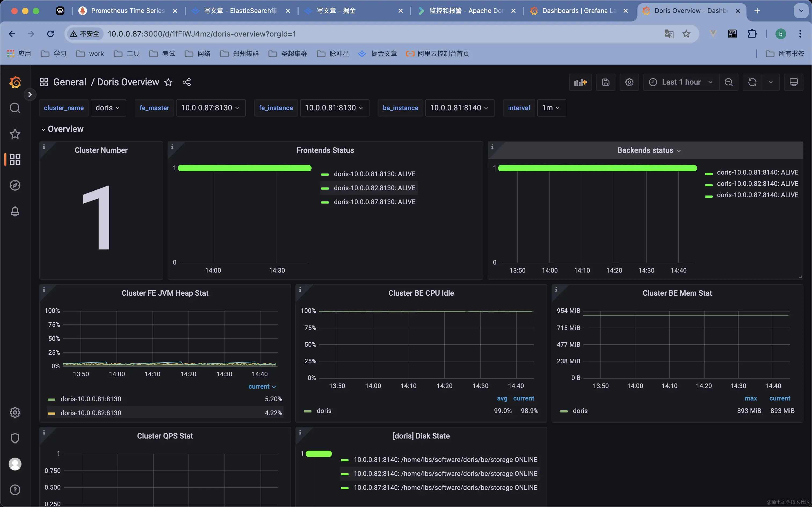The image size is (812, 507).
Task: Open Explore compass icon in sidebar
Action: click(15, 186)
